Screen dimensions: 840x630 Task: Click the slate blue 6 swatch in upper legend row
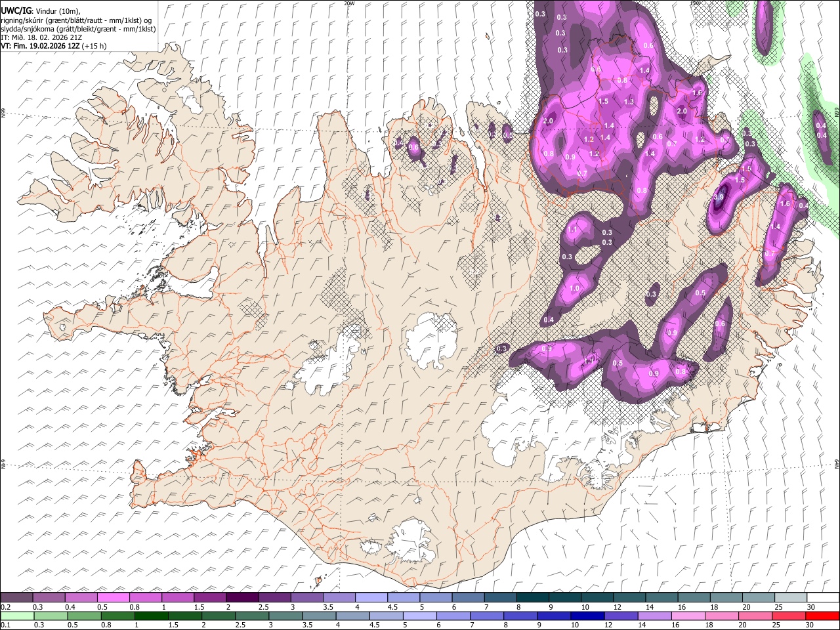(x=469, y=598)
